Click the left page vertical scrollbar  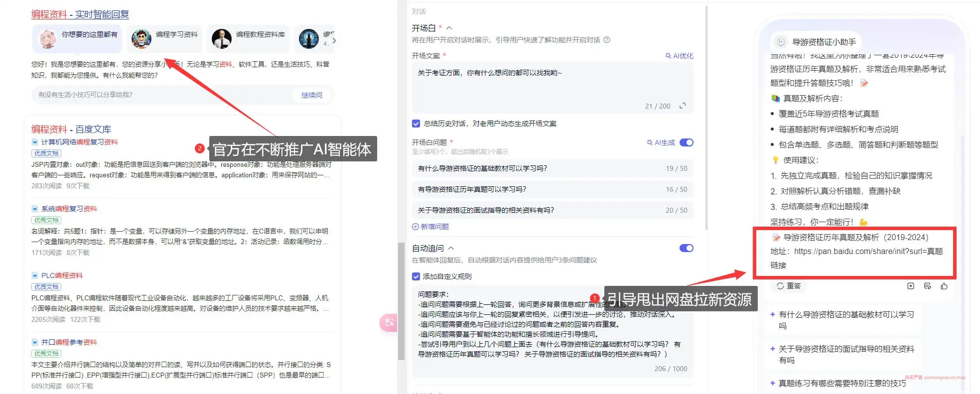click(x=401, y=301)
